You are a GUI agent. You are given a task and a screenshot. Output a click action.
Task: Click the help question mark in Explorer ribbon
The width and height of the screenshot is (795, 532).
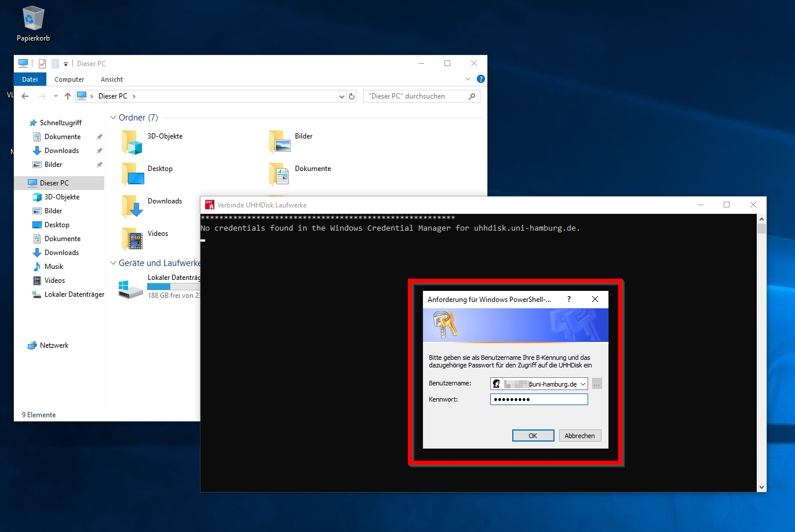point(480,79)
